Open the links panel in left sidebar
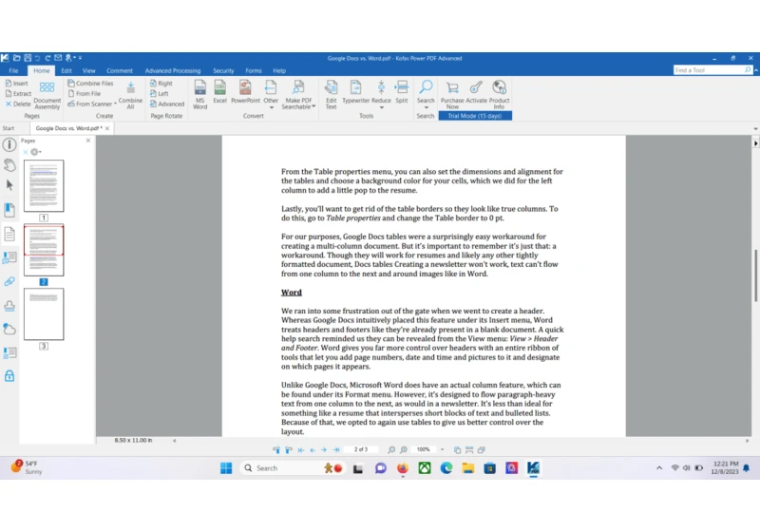The height and width of the screenshot is (532, 760). (x=9, y=281)
